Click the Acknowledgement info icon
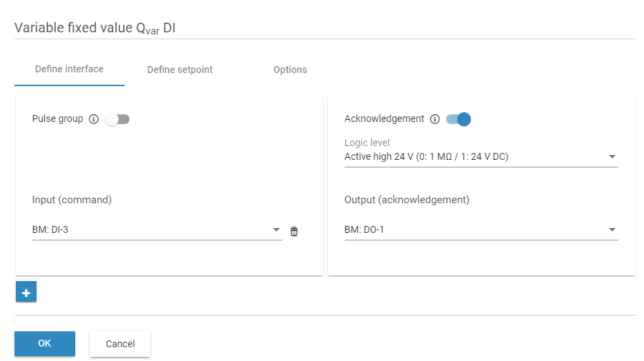This screenshot has width=644, height=361. (x=434, y=119)
